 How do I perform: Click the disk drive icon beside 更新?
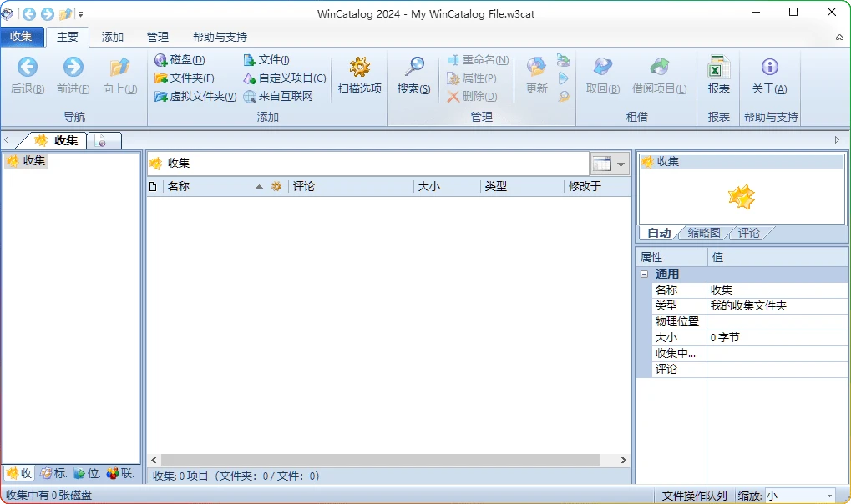[x=564, y=60]
